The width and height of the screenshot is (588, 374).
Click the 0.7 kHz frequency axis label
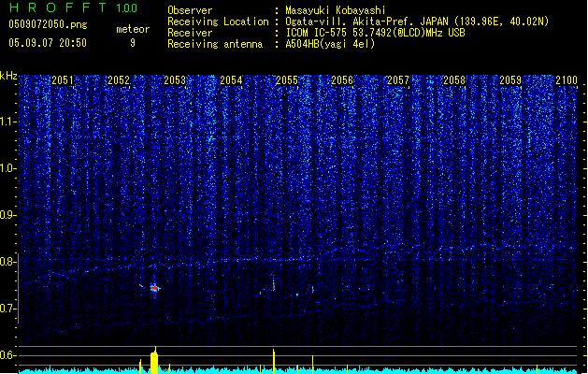point(8,309)
